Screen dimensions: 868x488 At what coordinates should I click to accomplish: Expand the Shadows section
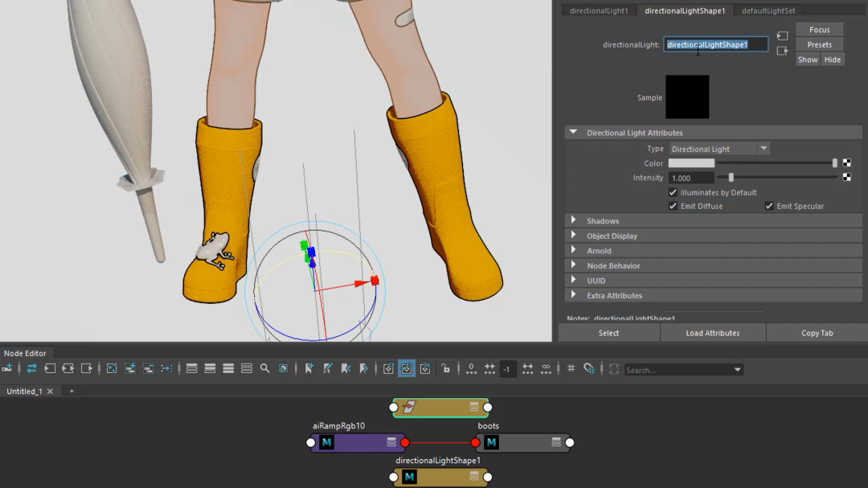tap(603, 221)
